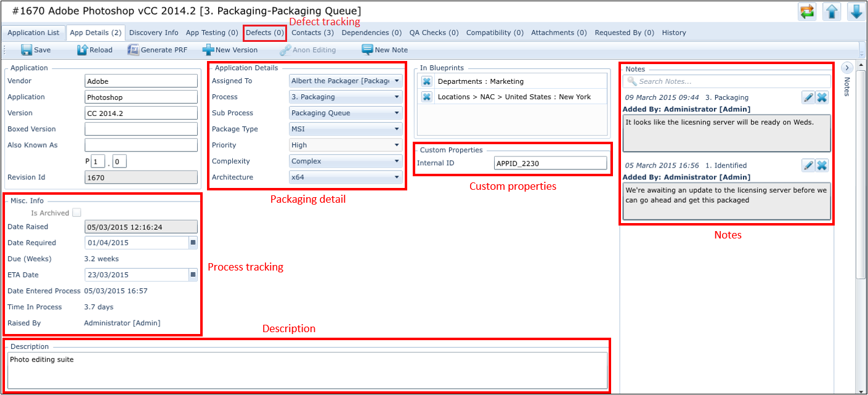Click the Description text area
Viewport: 868px width, 395px height.
[x=308, y=370]
